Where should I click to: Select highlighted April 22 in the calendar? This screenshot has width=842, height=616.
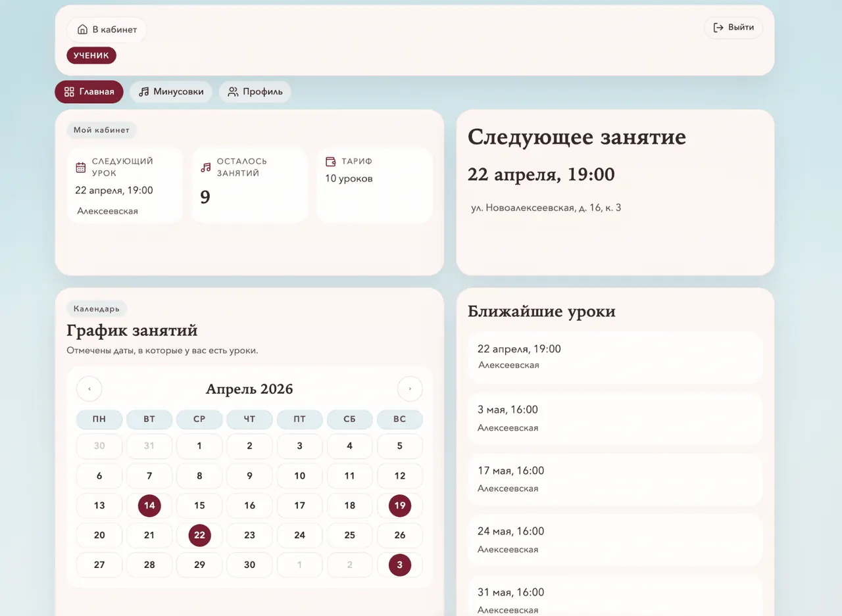pos(199,535)
